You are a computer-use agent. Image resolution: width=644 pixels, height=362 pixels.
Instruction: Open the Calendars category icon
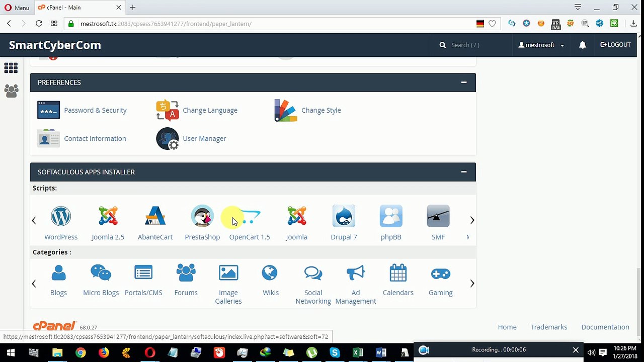point(398,273)
